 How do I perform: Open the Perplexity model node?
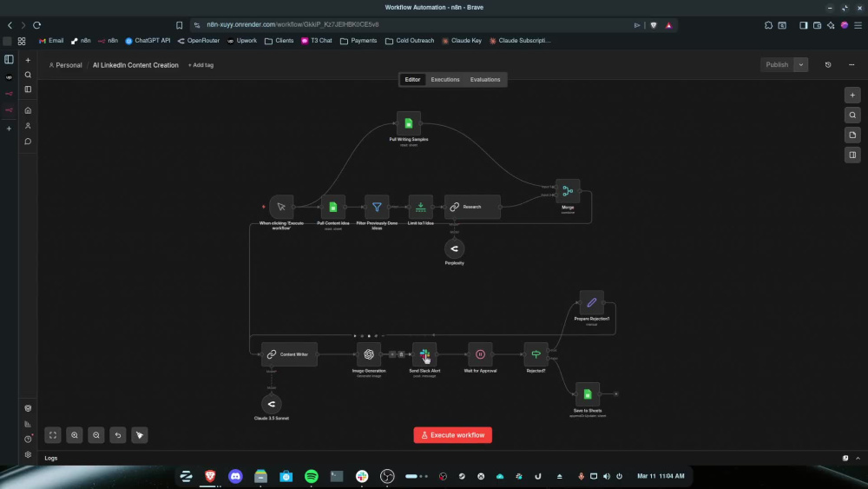point(455,248)
